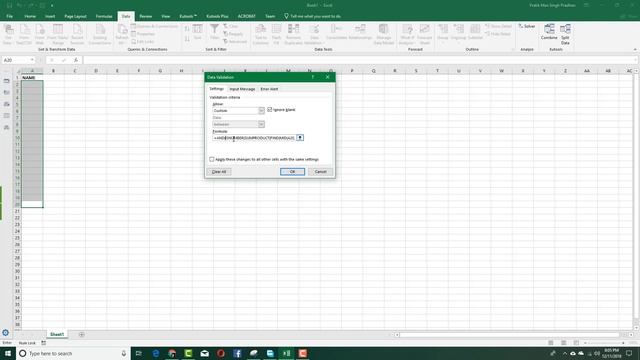Open the Group dropdown in Outline
Viewport: 640px width, 360px height.
coord(443,33)
